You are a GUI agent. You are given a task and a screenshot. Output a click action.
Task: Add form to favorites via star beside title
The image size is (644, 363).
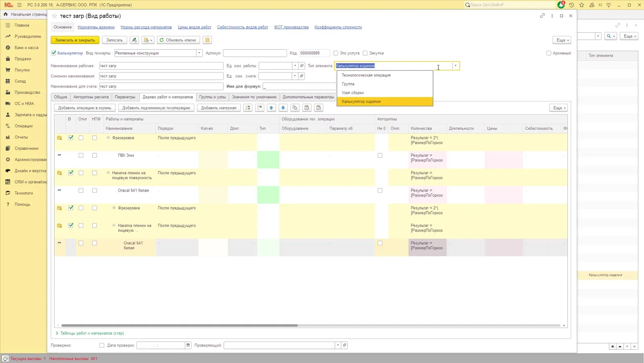coord(54,16)
